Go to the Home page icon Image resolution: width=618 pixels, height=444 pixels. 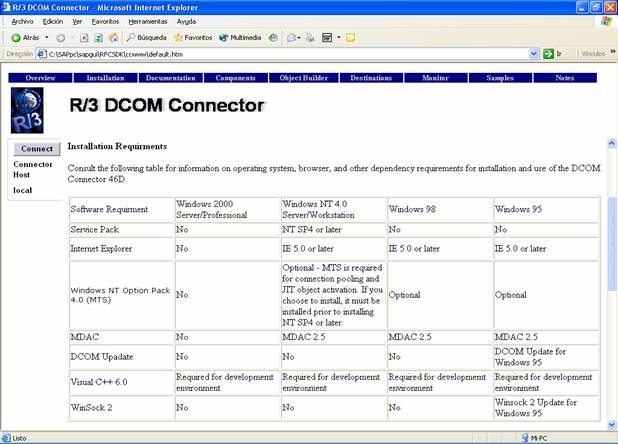[x=112, y=38]
